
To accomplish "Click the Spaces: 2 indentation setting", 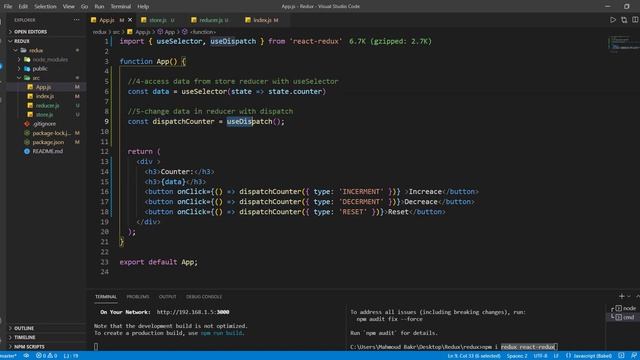I will [517, 356].
